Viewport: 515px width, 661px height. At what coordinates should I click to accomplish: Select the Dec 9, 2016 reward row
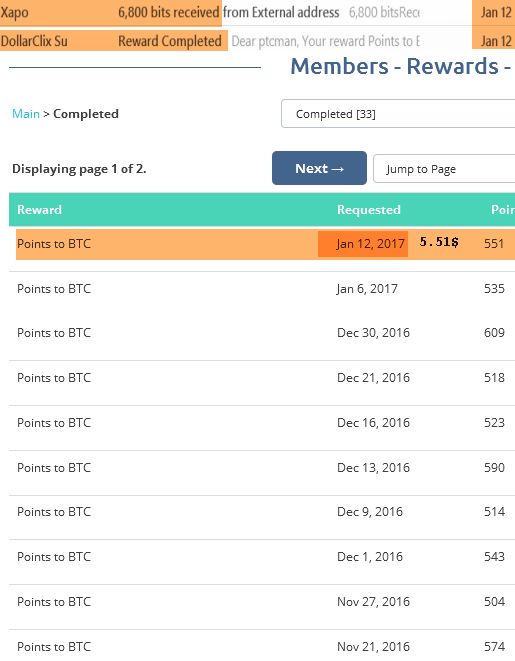[x=262, y=512]
